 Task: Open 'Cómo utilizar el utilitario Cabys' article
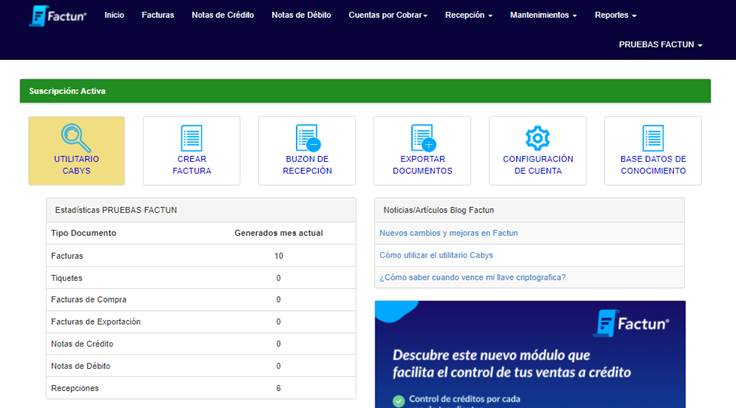(x=436, y=255)
